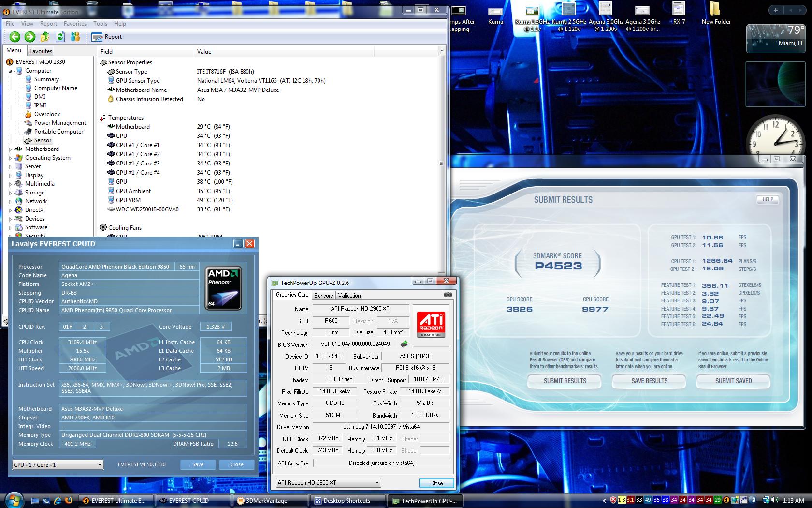Go forward with the green right arrow
This screenshot has height=508, width=812.
[x=30, y=37]
